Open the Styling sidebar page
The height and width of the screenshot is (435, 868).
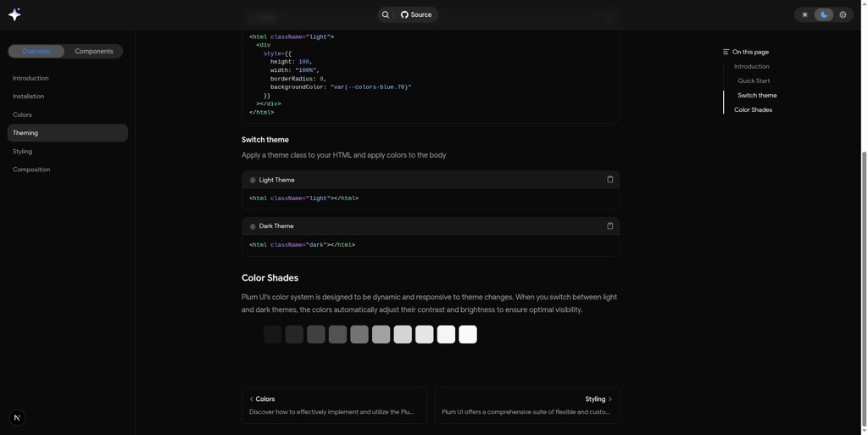(22, 151)
